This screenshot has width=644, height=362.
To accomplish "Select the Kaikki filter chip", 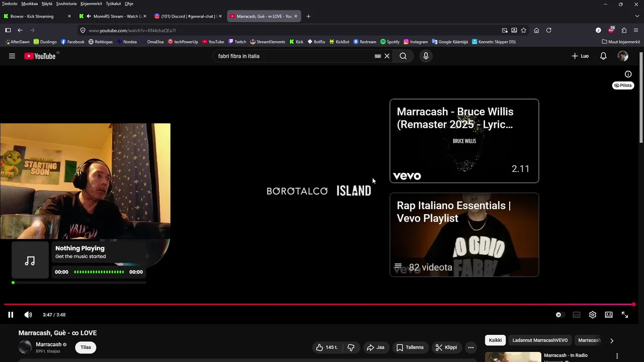I will (x=495, y=340).
